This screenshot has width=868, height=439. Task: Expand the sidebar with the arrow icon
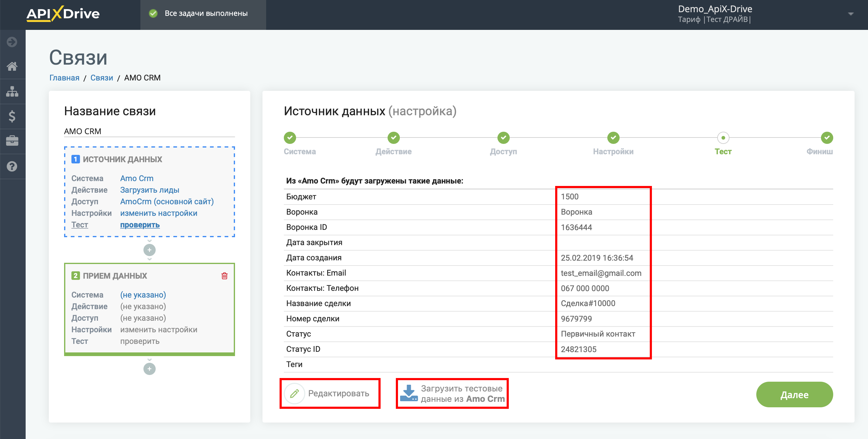coord(12,42)
